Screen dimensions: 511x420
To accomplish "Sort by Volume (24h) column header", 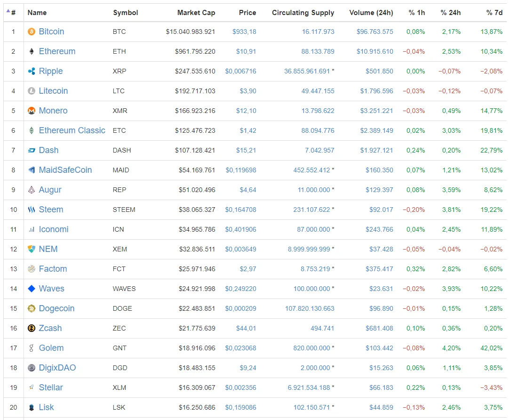I will tap(371, 13).
